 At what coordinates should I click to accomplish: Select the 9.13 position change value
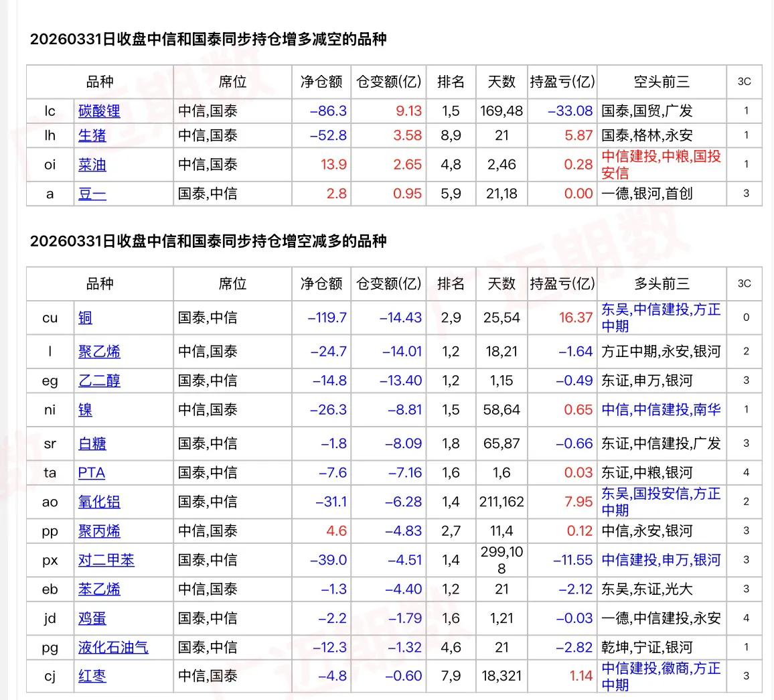pos(408,111)
